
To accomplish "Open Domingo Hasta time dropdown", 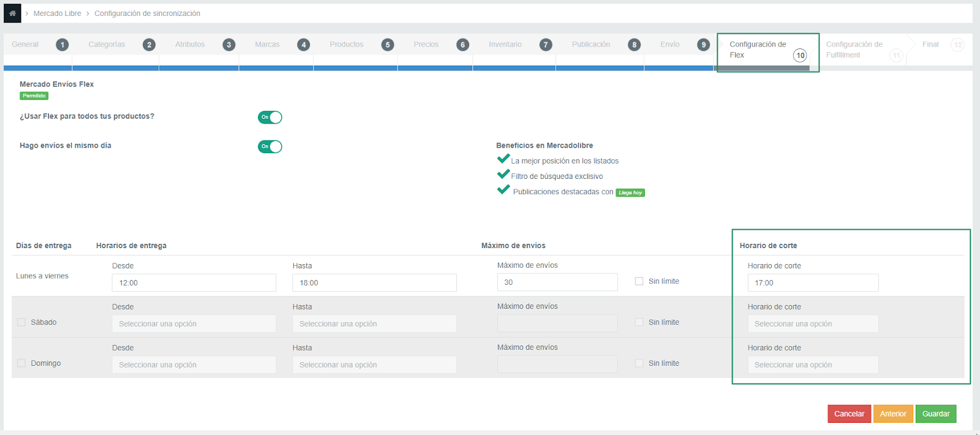I will click(x=374, y=365).
